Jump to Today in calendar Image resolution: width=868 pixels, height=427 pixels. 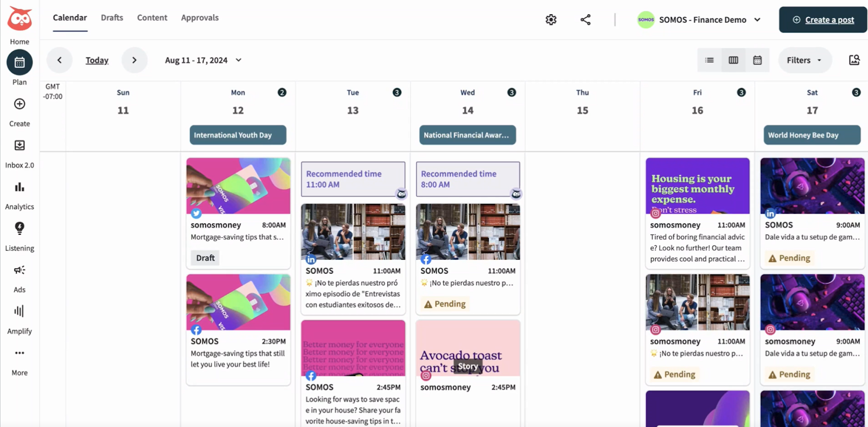point(97,60)
